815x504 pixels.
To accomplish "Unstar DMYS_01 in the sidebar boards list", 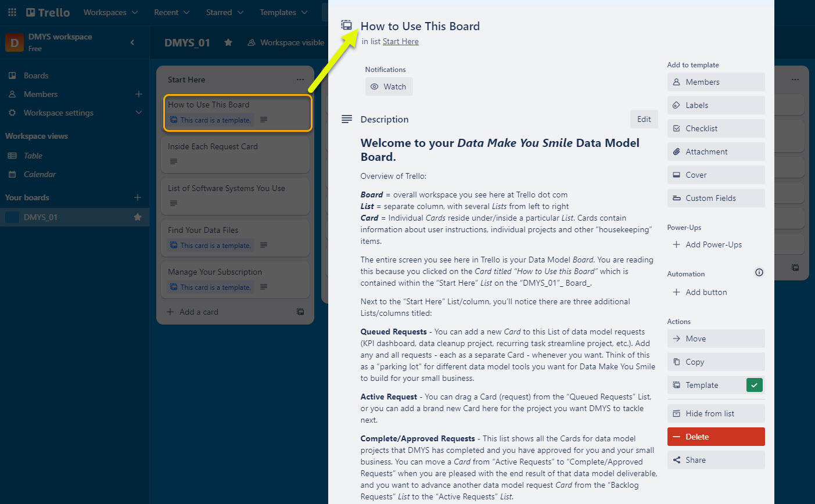I will 138,217.
